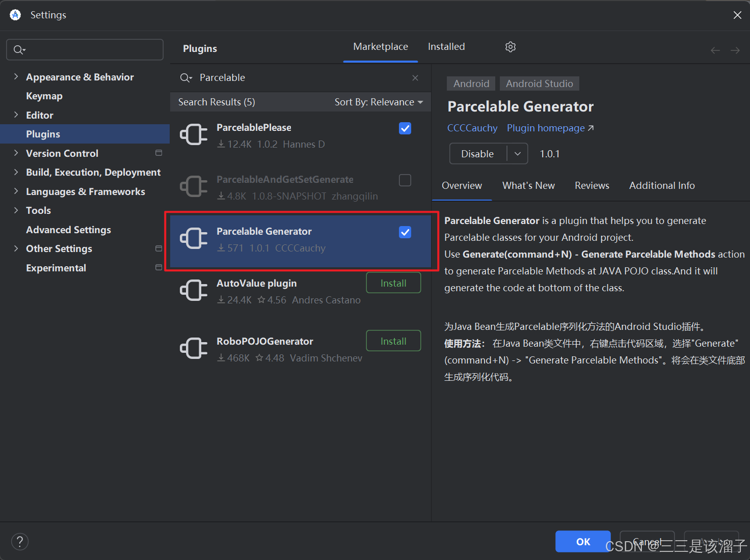Image resolution: width=750 pixels, height=560 pixels.
Task: Expand Build, Execution, Deployment section
Action: 16,172
